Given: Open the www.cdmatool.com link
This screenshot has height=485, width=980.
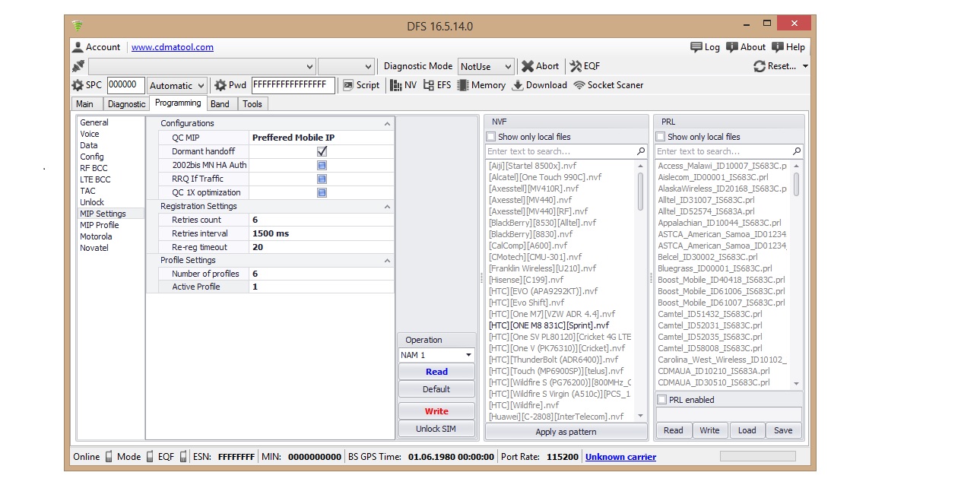Looking at the screenshot, I should [172, 47].
